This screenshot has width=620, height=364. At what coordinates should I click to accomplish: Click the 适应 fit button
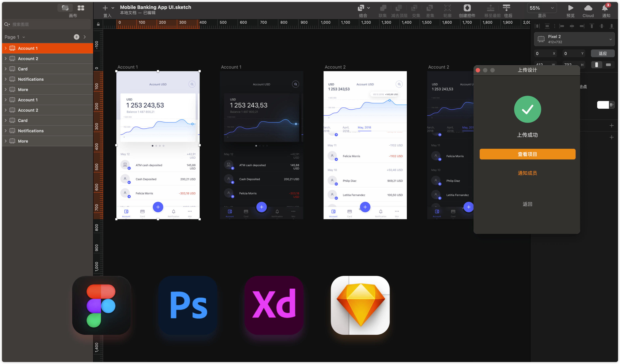pyautogui.click(x=603, y=53)
